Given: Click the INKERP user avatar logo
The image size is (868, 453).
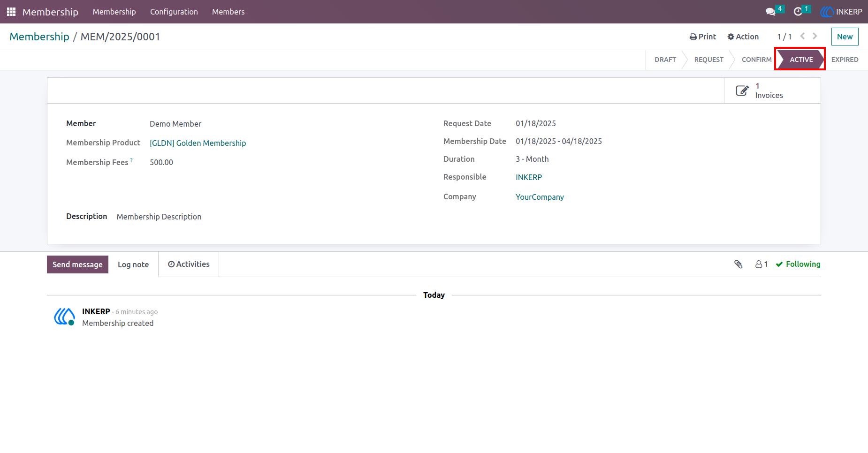Looking at the screenshot, I should pos(827,12).
